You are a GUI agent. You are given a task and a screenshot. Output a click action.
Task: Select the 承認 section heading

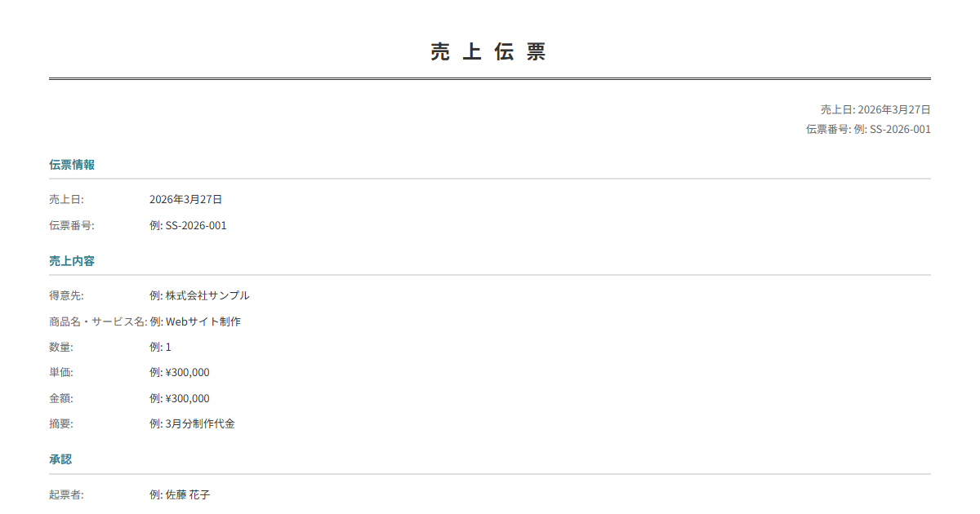point(60,459)
